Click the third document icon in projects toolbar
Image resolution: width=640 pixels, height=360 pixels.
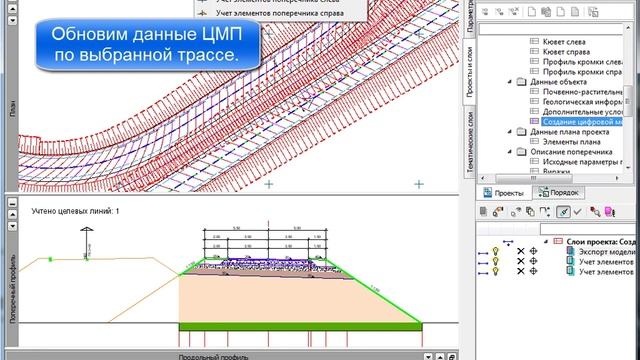pos(561,12)
